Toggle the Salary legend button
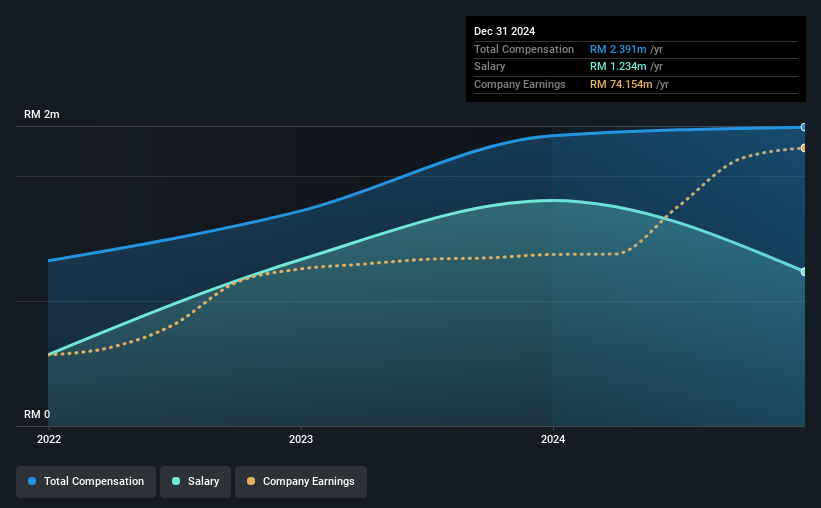Viewport: 821px width, 508px height. (x=195, y=482)
